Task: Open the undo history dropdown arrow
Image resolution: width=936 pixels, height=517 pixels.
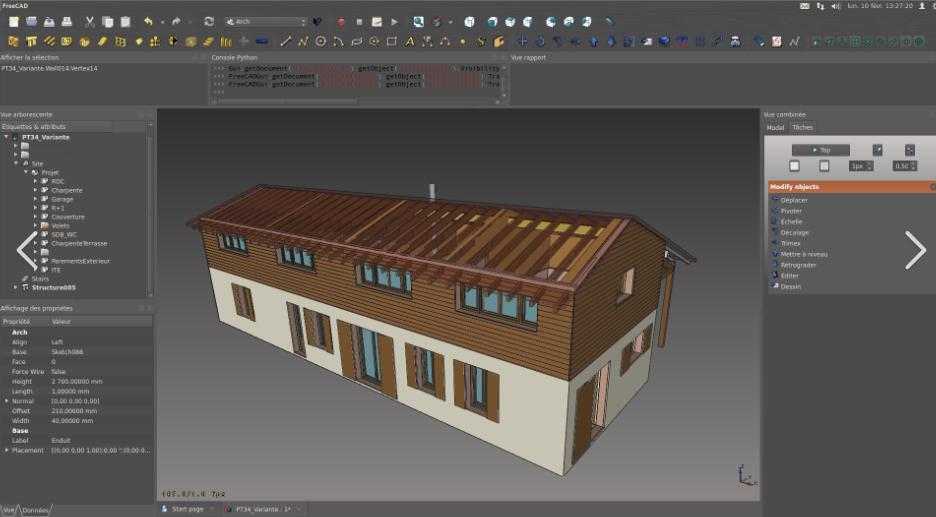Action: click(x=162, y=22)
